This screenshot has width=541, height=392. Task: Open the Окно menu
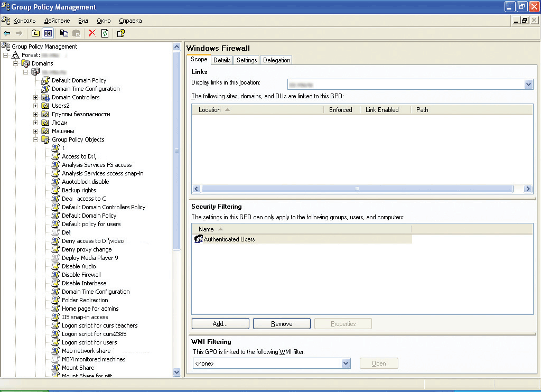104,21
